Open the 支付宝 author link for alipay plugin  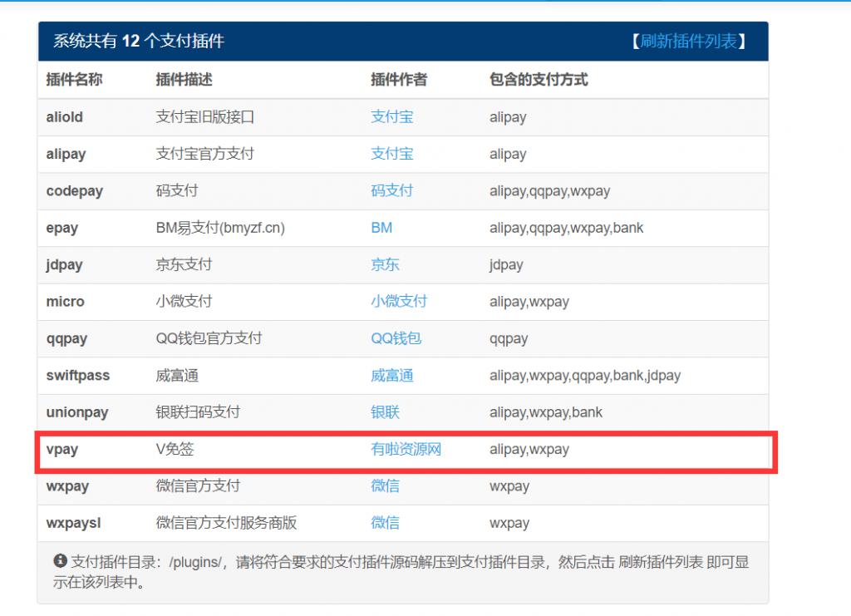coord(391,154)
